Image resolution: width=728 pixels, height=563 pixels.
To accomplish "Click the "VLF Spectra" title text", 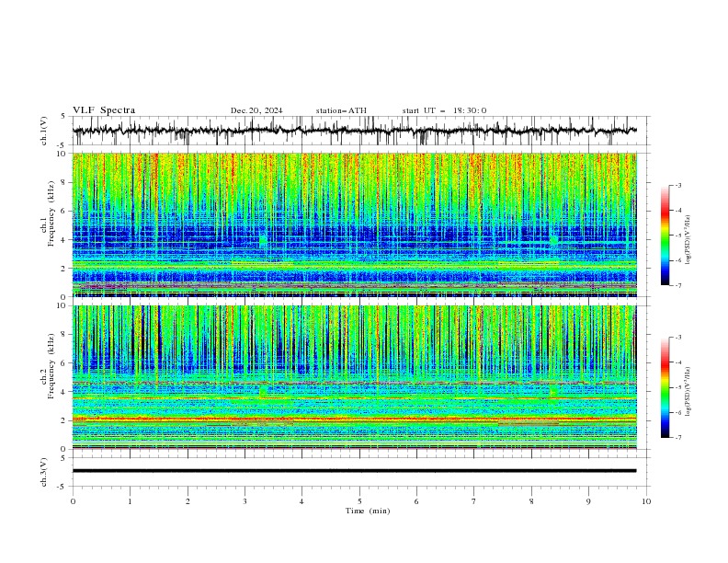I will [x=104, y=110].
